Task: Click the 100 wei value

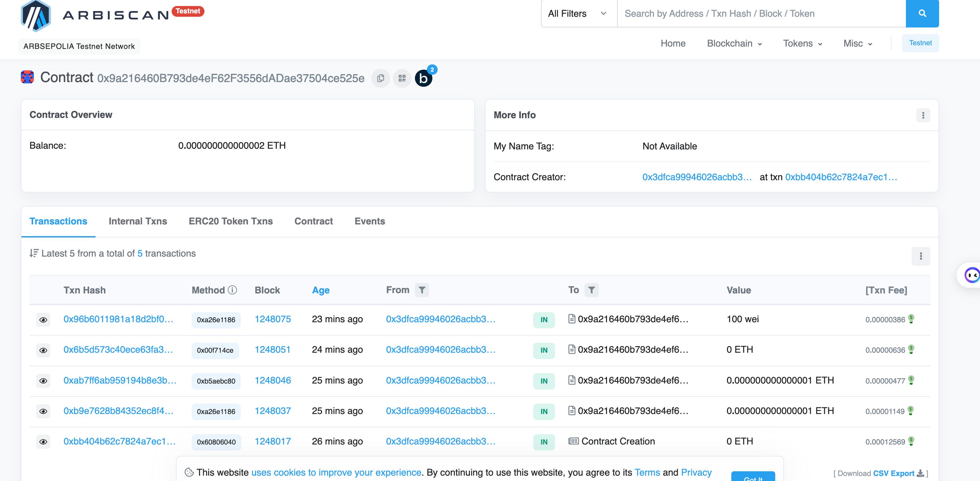Action: point(743,319)
